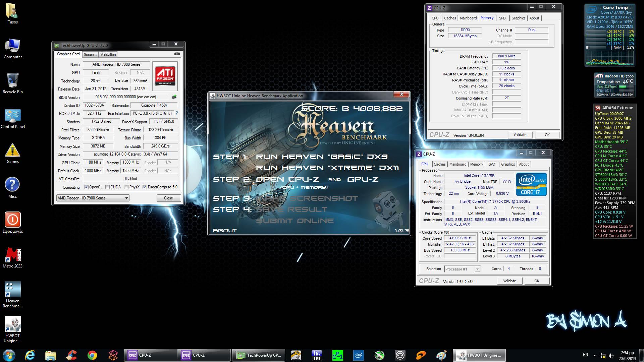
Task: Click the ATI Radeon logo in GPU-Z
Action: [165, 76]
